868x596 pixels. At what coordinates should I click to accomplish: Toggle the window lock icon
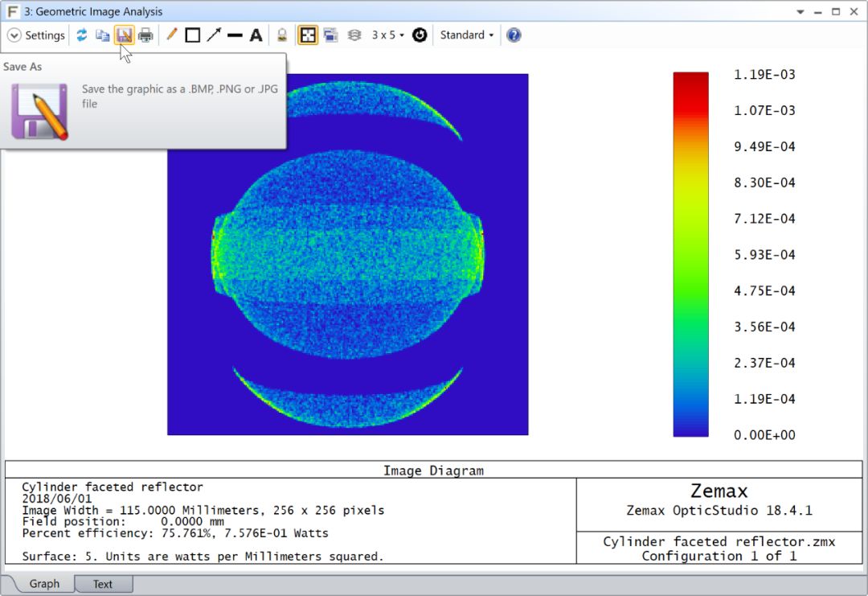click(x=282, y=35)
